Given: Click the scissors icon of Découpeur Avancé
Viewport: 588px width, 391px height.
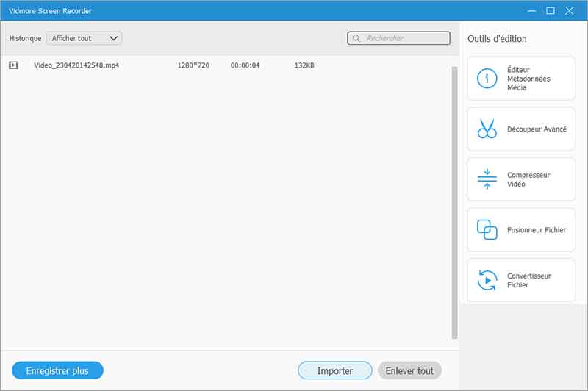Looking at the screenshot, I should [487, 129].
